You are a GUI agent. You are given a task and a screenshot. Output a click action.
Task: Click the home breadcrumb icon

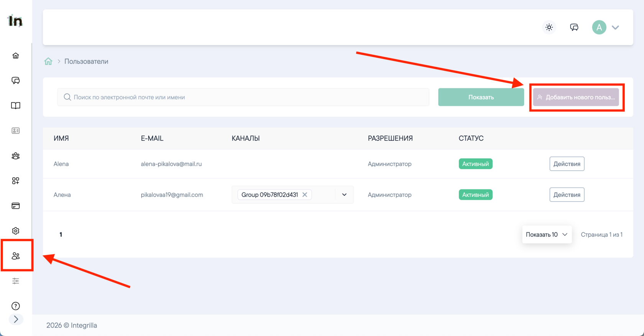click(x=48, y=61)
